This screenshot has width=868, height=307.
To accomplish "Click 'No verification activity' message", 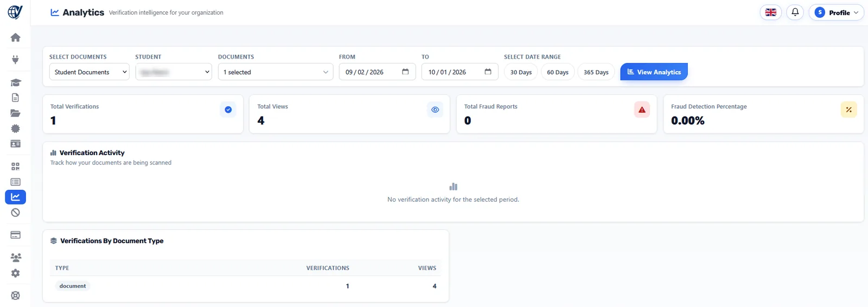I will (x=453, y=200).
